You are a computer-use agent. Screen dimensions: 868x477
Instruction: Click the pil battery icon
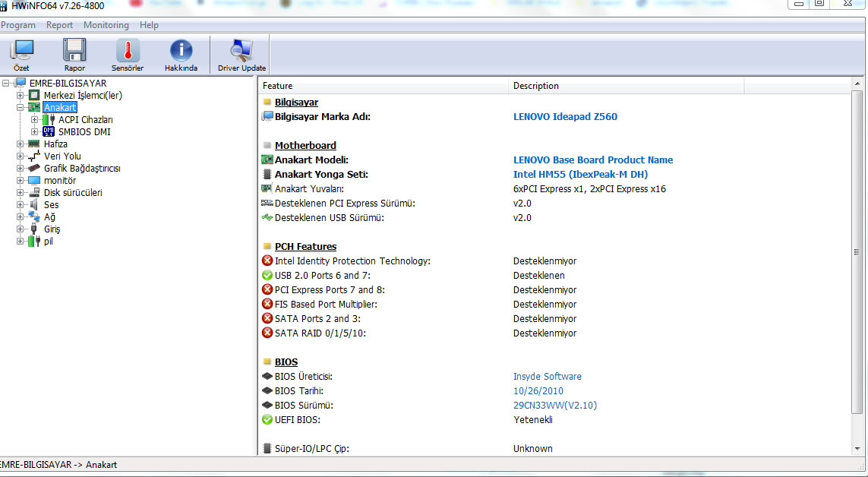pyautogui.click(x=34, y=242)
